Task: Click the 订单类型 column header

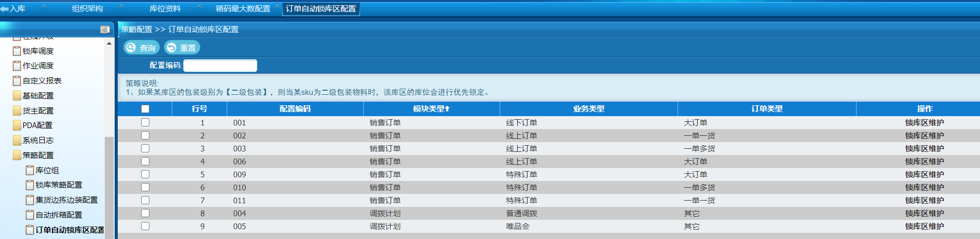Action: [767, 109]
